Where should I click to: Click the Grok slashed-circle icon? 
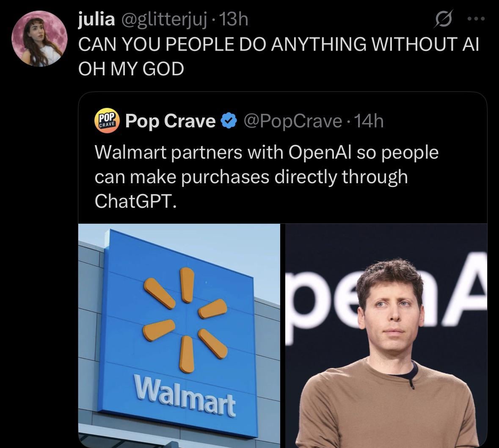443,19
